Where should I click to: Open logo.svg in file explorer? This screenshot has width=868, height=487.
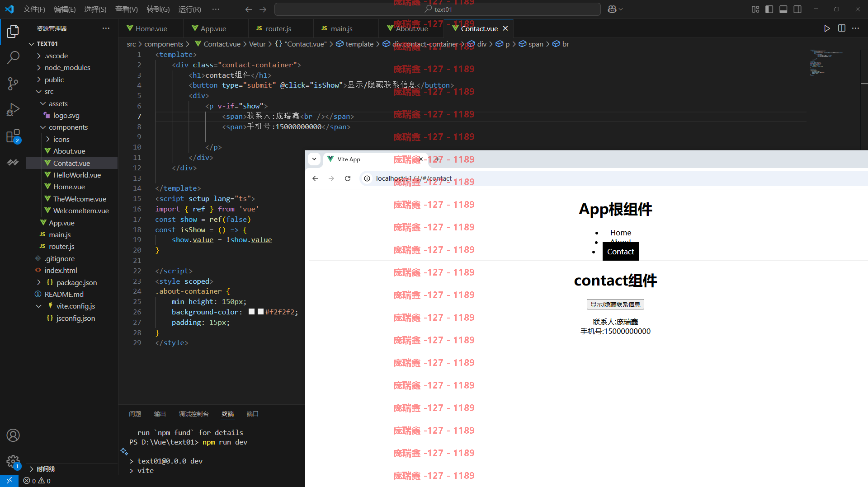click(66, 115)
